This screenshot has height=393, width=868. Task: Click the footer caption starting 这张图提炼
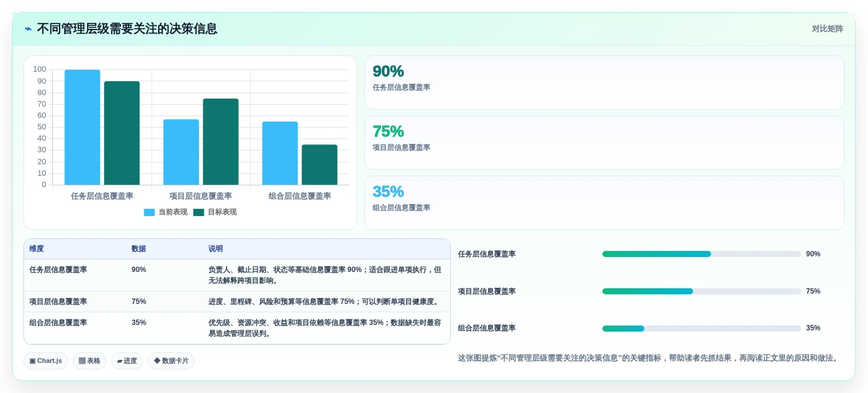click(x=648, y=358)
